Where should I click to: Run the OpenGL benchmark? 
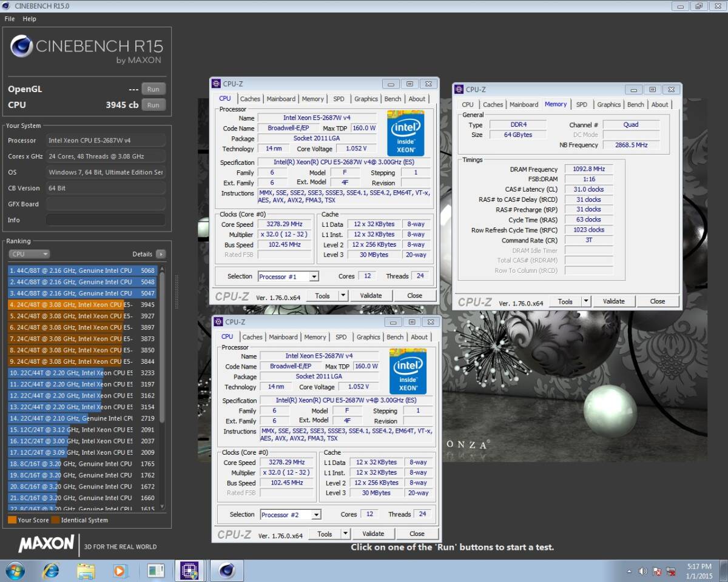tap(153, 89)
